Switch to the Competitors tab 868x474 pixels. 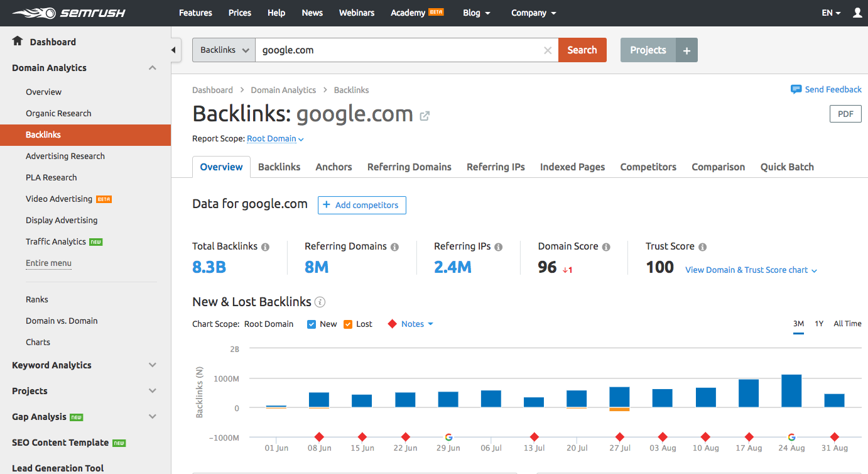pos(648,167)
